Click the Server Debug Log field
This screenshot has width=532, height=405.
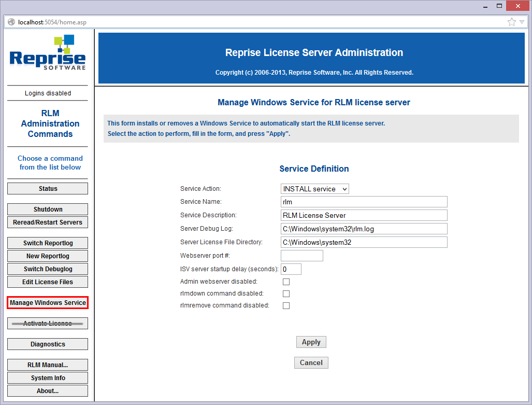[364, 229]
